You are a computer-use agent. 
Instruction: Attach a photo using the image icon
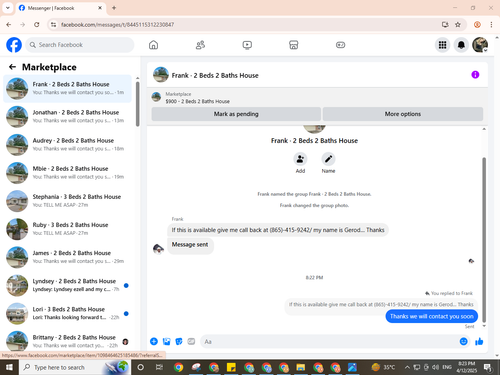coord(166,341)
